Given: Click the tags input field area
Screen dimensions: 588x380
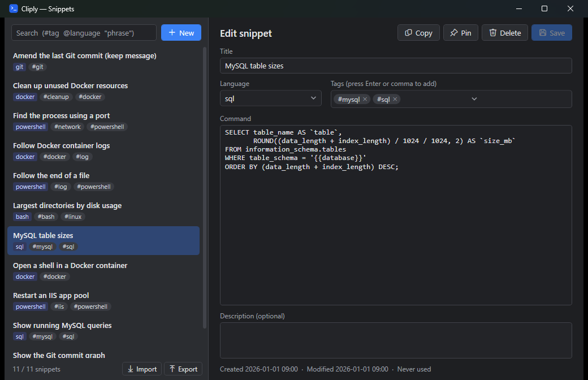Looking at the screenshot, I should point(451,99).
